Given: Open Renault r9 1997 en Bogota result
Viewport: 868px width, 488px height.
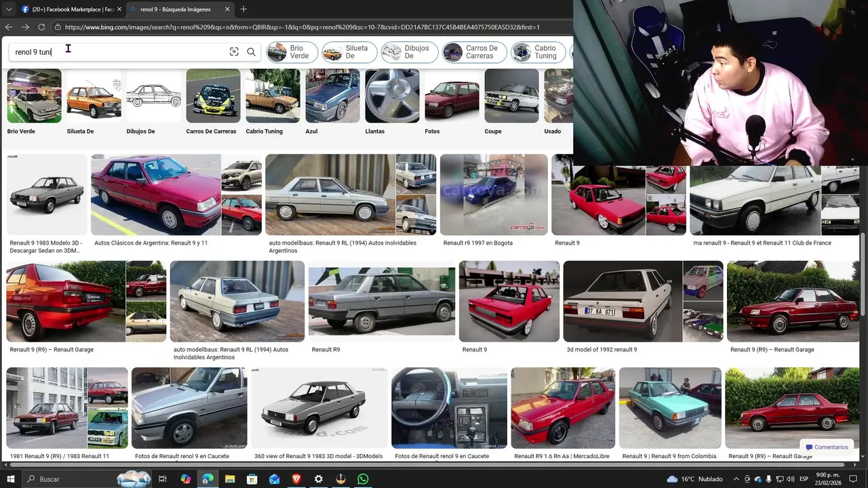Looking at the screenshot, I should (494, 195).
